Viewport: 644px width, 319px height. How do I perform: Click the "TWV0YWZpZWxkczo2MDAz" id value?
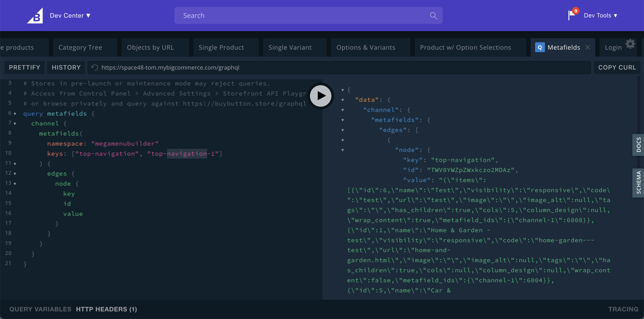pos(470,170)
